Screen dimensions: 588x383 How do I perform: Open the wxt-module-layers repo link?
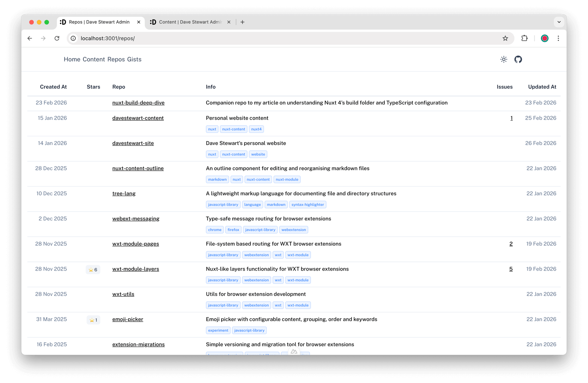coord(136,269)
